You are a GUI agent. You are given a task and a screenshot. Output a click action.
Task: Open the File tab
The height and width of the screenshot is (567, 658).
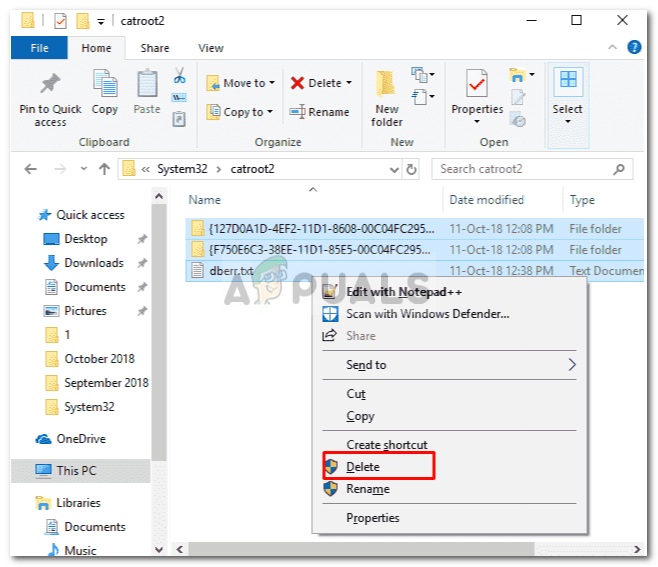(x=39, y=48)
